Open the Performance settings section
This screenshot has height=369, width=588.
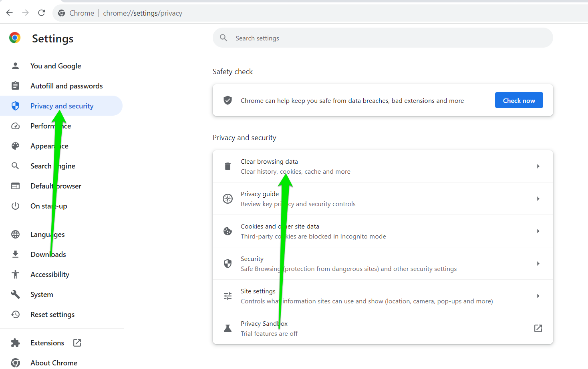61,126
